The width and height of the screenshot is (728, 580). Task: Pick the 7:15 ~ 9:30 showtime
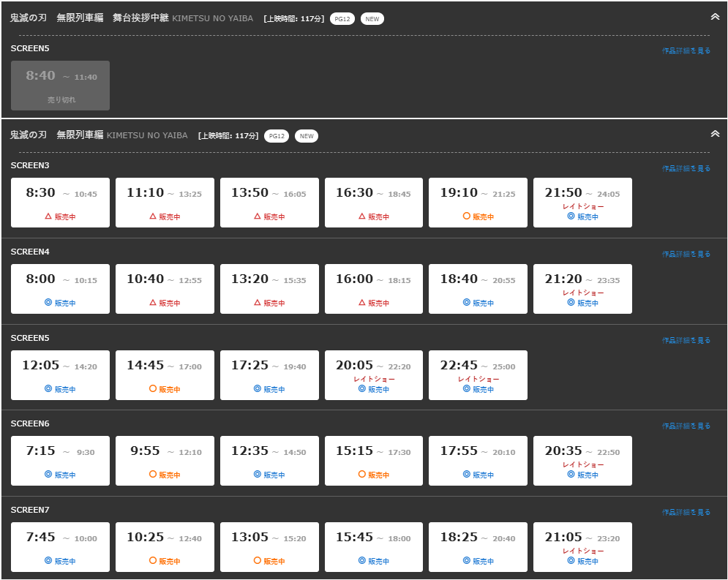pyautogui.click(x=60, y=460)
